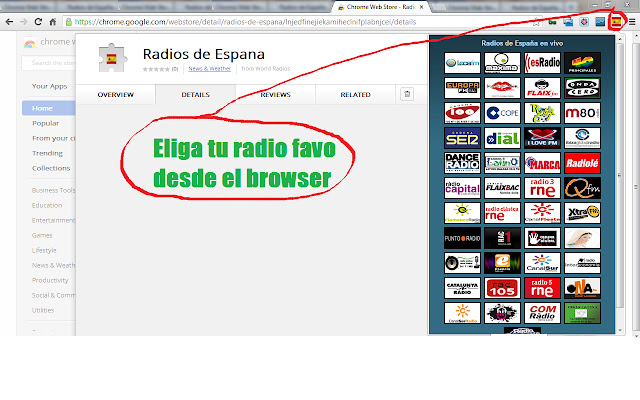Open Popular in the sidebar
The width and height of the screenshot is (640, 400).
click(x=45, y=123)
